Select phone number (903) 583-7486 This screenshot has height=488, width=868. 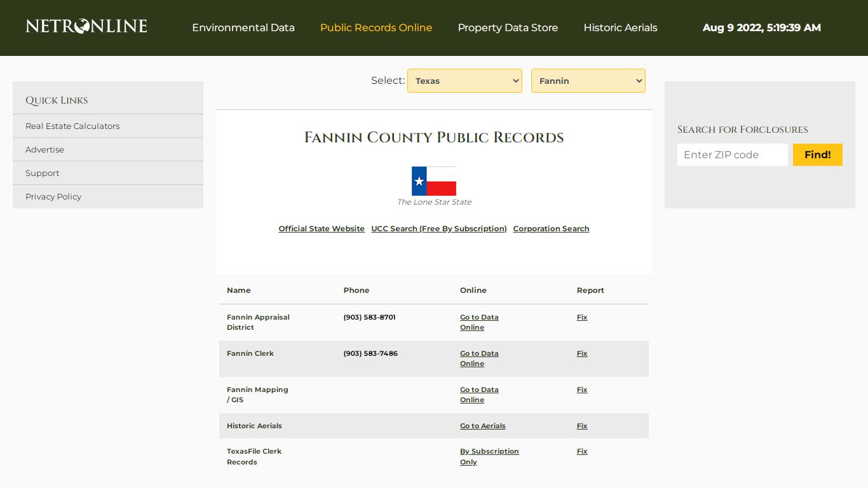click(x=370, y=353)
